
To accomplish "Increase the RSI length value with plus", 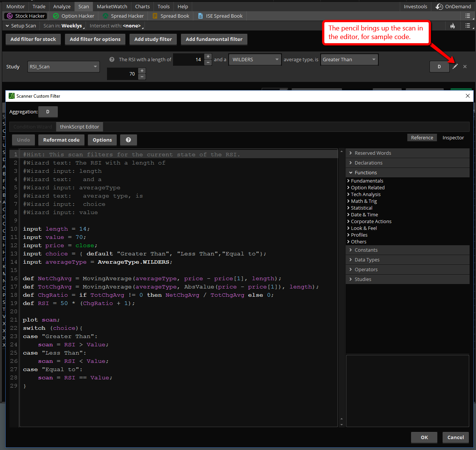I will (x=208, y=56).
